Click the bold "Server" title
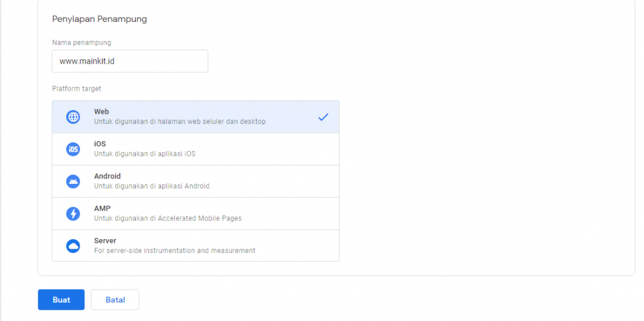The width and height of the screenshot is (644, 321). click(105, 240)
